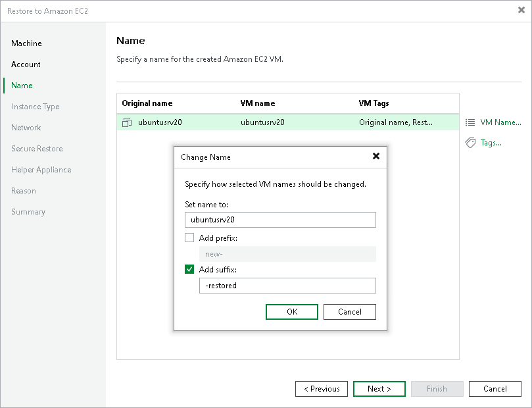The height and width of the screenshot is (408, 532).
Task: Close the Restore to Amazon EC2 wizard
Action: point(521,10)
